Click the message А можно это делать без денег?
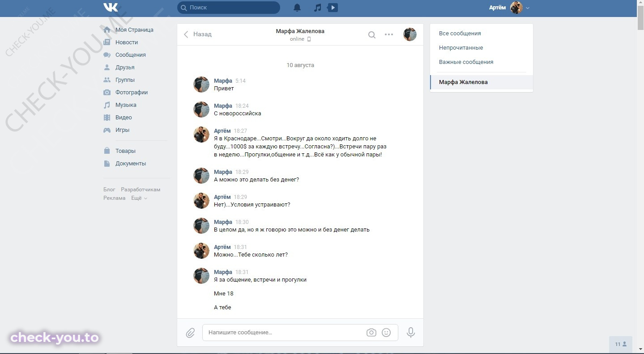644x354 pixels. click(x=256, y=180)
